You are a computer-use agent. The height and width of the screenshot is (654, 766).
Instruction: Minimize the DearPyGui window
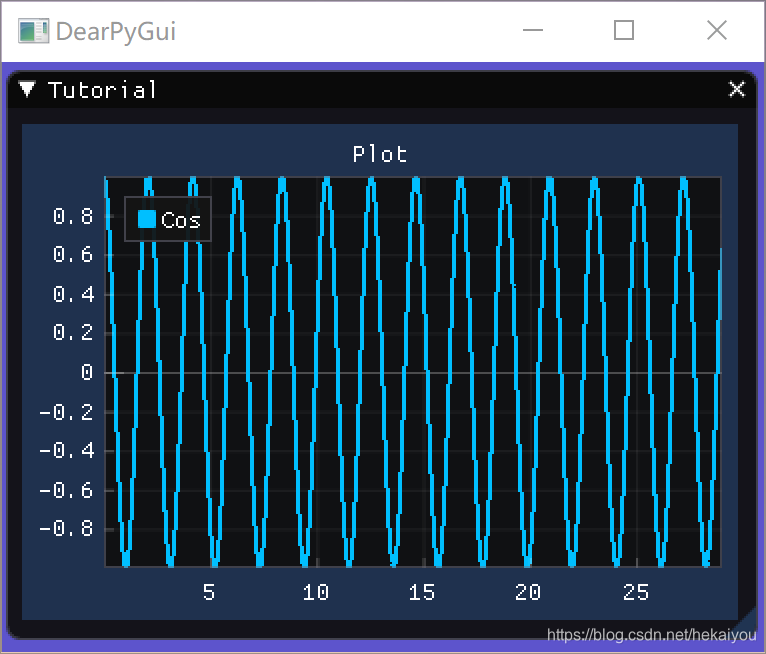pos(532,30)
